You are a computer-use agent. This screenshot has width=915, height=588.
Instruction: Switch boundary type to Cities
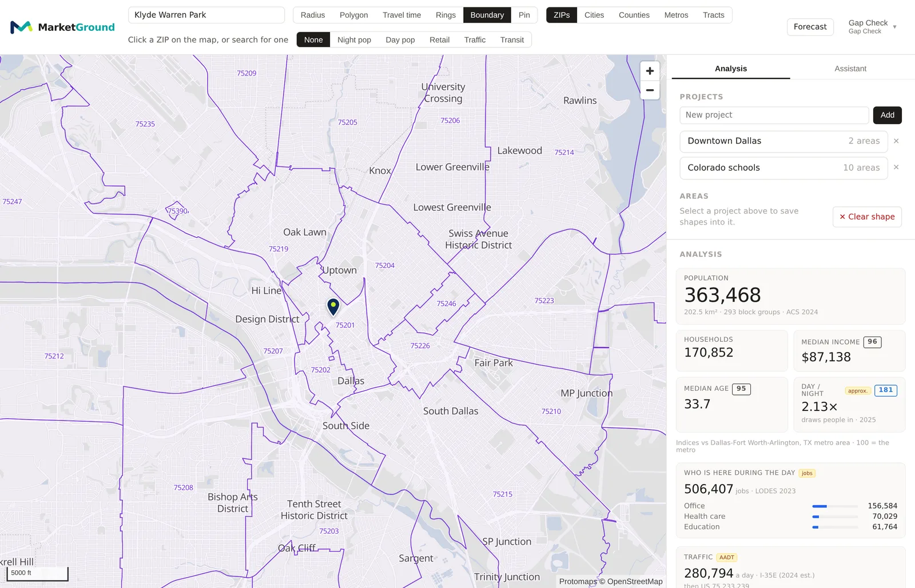594,15
